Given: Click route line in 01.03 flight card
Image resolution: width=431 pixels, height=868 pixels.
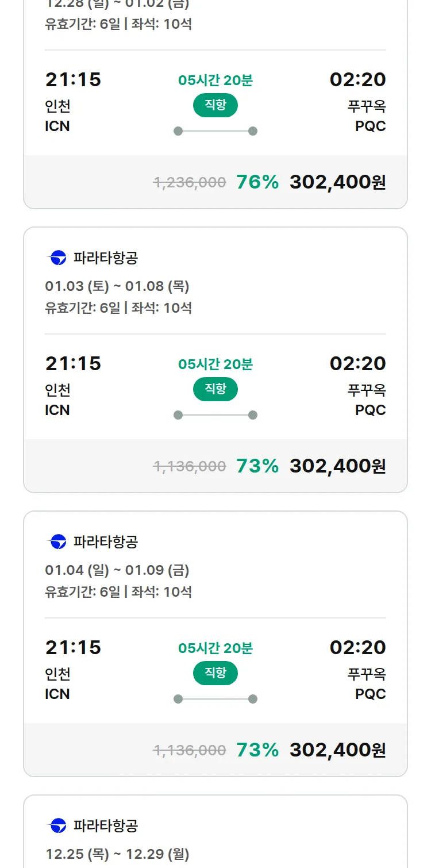Looking at the screenshot, I should pos(215,415).
